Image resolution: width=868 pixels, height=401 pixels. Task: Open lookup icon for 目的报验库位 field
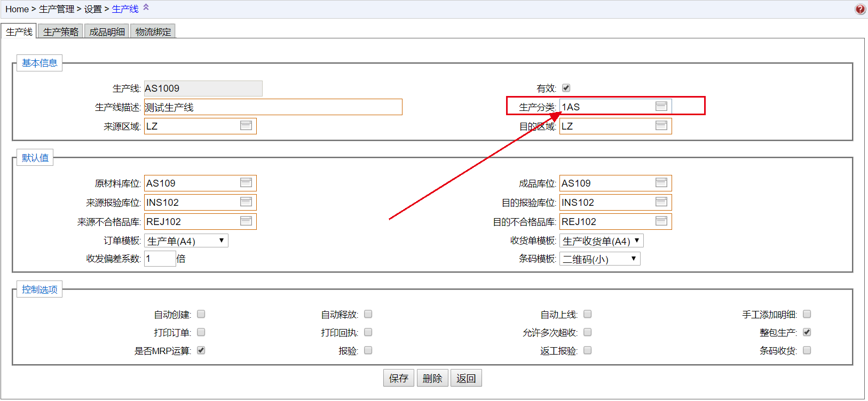[x=661, y=202]
